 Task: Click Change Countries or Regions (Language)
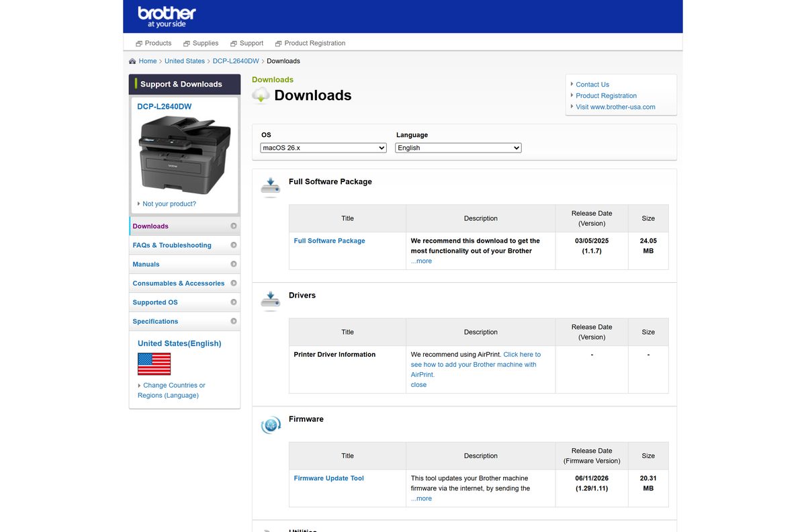tap(171, 390)
